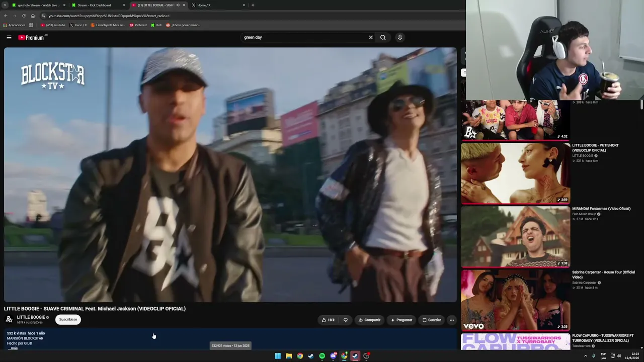Switch to the Home / X tab
The height and width of the screenshot is (362, 644).
tap(216, 5)
